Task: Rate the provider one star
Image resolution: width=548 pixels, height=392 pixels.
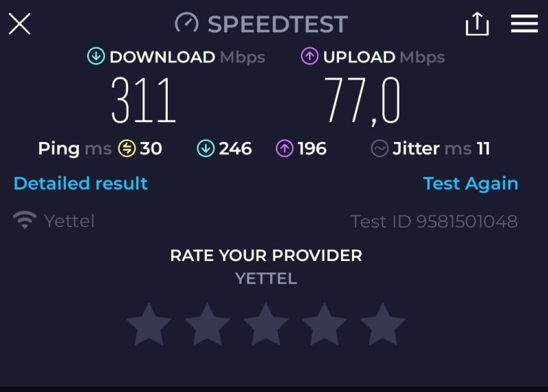Action: coord(149,325)
